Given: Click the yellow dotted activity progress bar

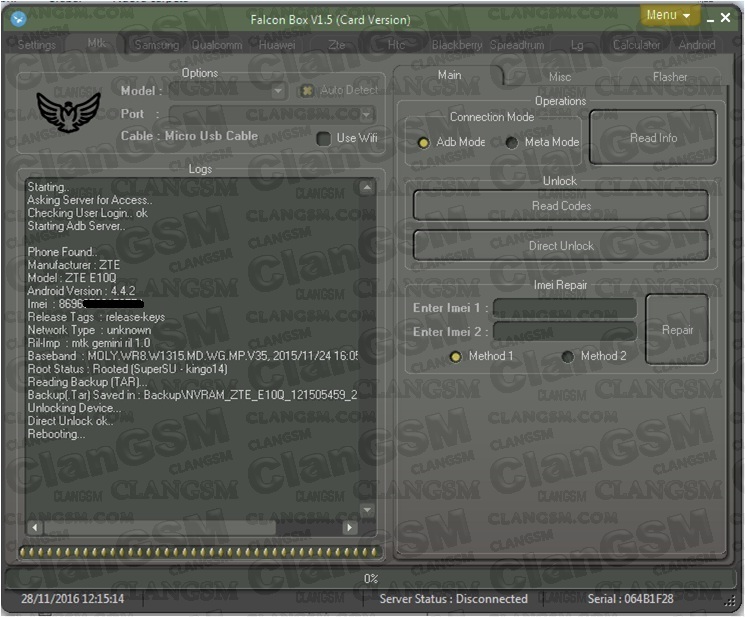Looking at the screenshot, I should 200,552.
